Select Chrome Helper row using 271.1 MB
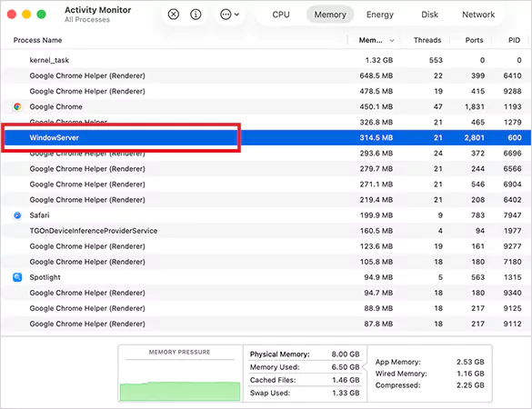532x409 pixels. [x=266, y=185]
